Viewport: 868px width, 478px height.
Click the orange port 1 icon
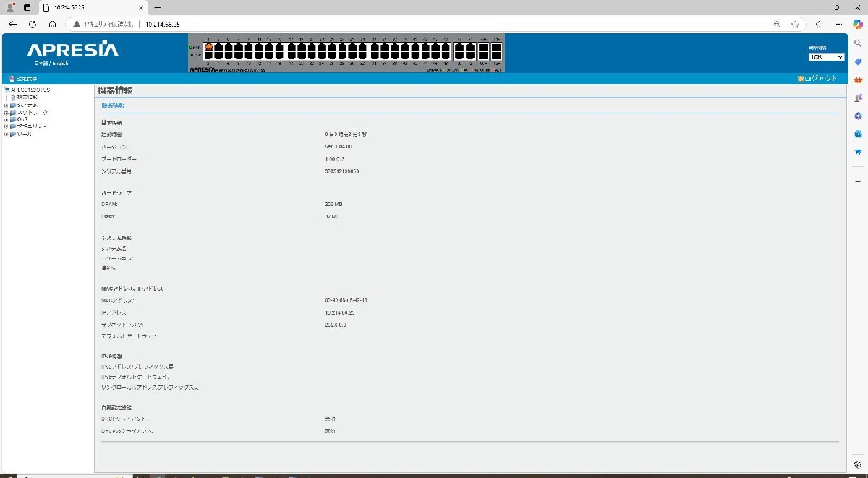click(x=209, y=47)
